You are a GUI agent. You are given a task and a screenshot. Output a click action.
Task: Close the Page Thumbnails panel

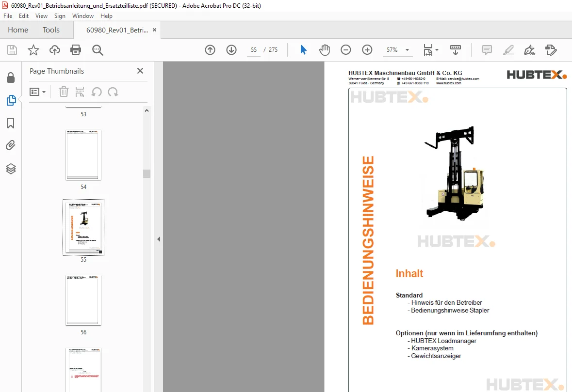point(140,71)
